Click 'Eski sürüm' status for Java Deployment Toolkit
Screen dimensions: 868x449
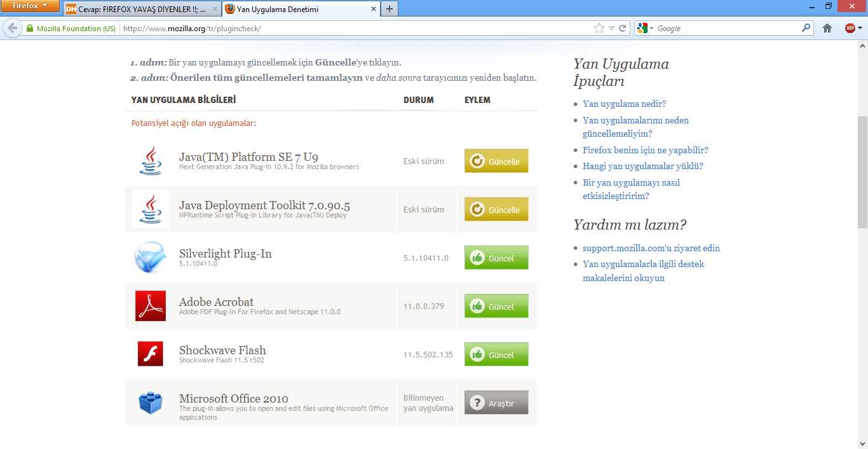423,210
